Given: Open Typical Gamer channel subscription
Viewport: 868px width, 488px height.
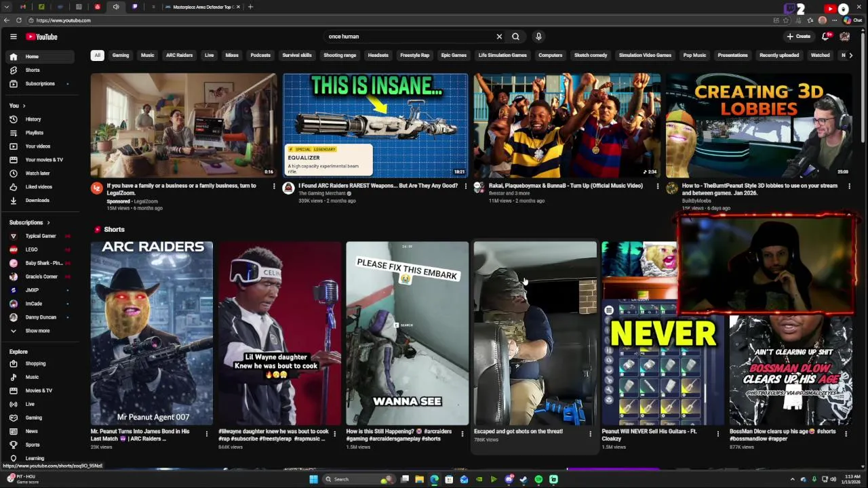Looking at the screenshot, I should click(41, 236).
